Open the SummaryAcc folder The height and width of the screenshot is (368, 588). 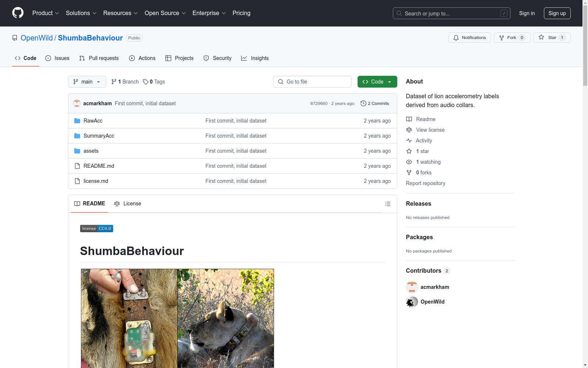99,136
